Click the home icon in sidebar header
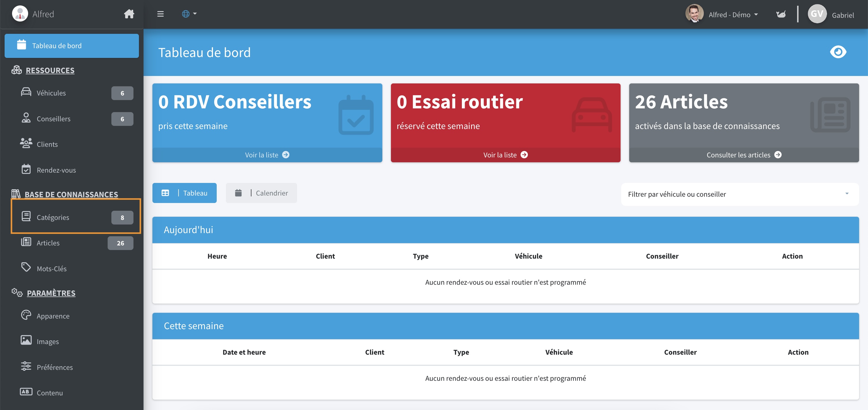Screen dimensions: 868x410 click(129, 14)
